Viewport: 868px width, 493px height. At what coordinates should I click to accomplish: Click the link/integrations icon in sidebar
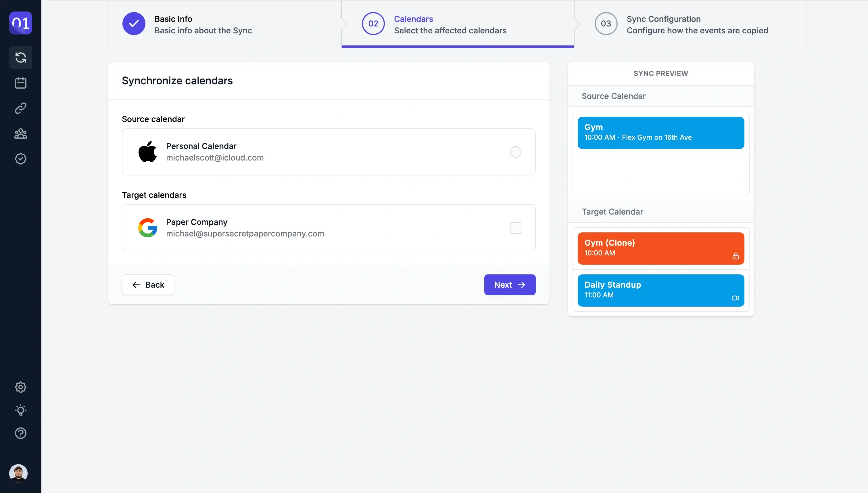(20, 109)
